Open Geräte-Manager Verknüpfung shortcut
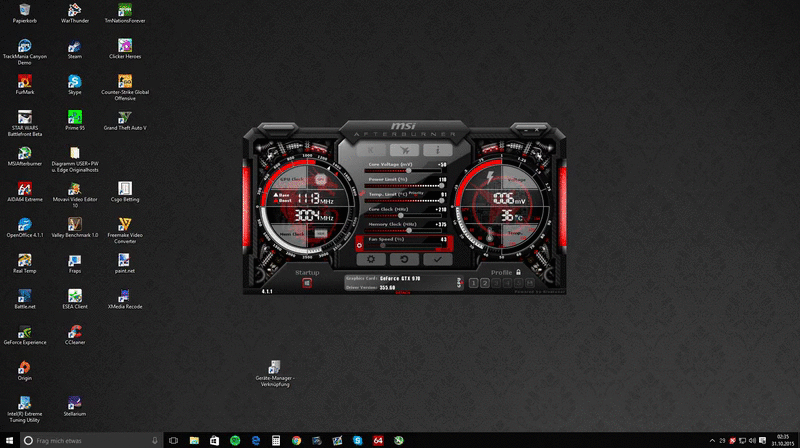Image resolution: width=800 pixels, height=448 pixels. pos(275,374)
